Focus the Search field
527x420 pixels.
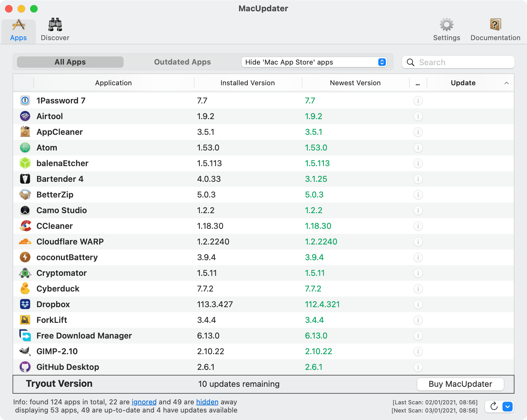click(x=458, y=62)
